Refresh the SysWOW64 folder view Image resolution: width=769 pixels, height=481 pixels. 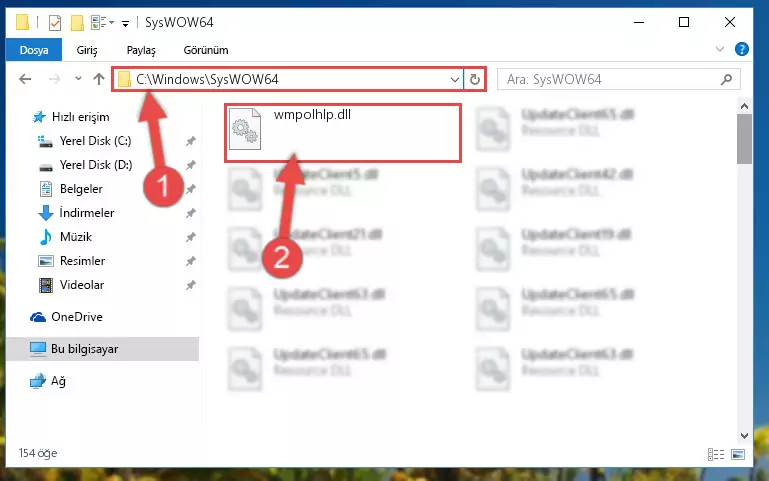click(475, 79)
